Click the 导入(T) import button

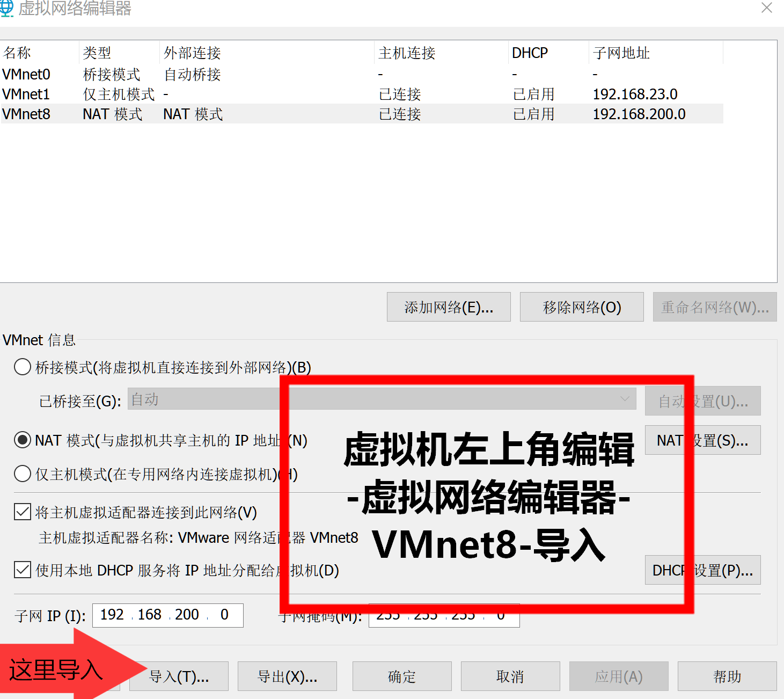pos(179,676)
